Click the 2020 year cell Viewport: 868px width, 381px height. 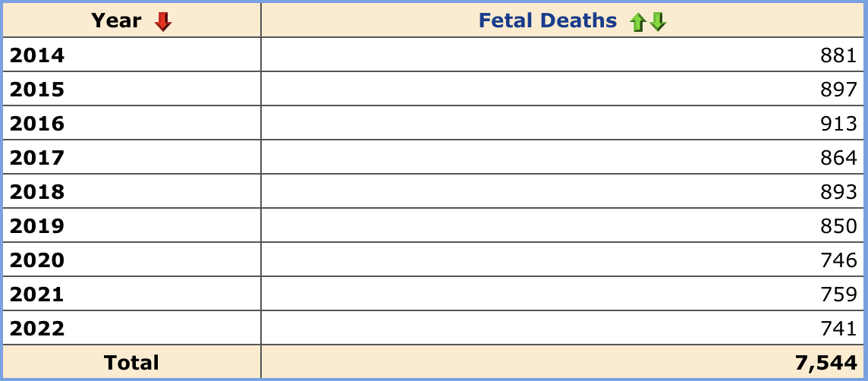tap(37, 260)
